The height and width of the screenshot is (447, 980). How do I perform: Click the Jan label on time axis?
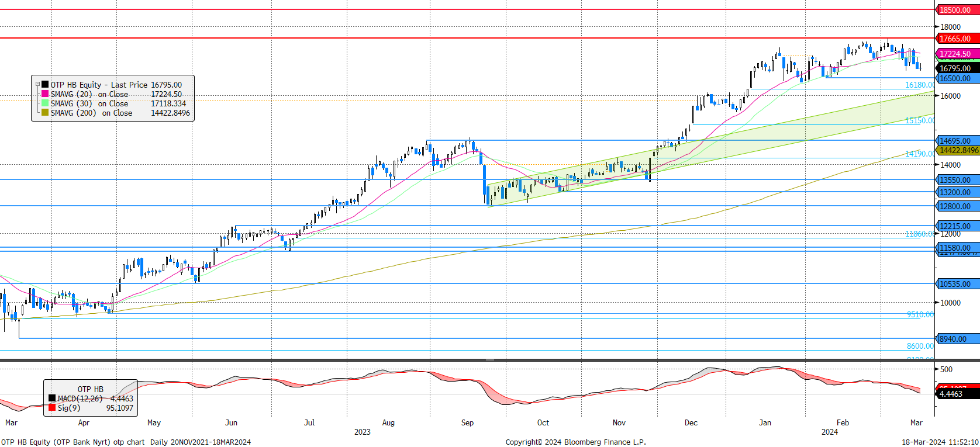click(x=765, y=422)
